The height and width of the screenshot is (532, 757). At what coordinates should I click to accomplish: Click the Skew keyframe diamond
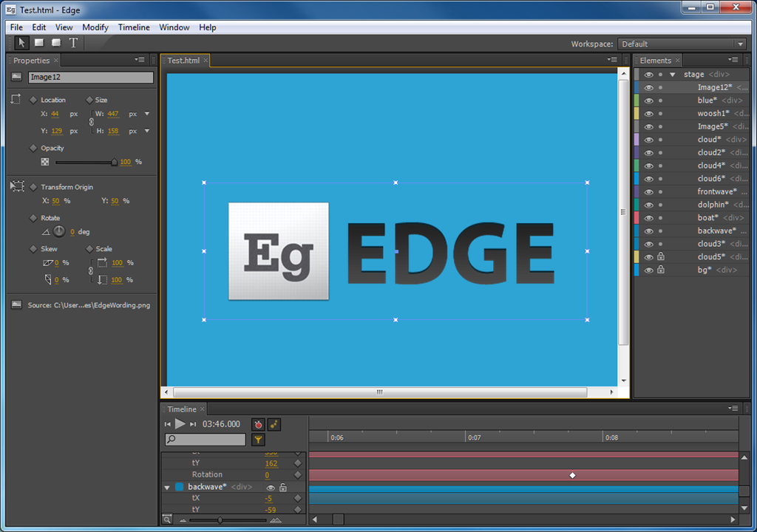point(33,248)
